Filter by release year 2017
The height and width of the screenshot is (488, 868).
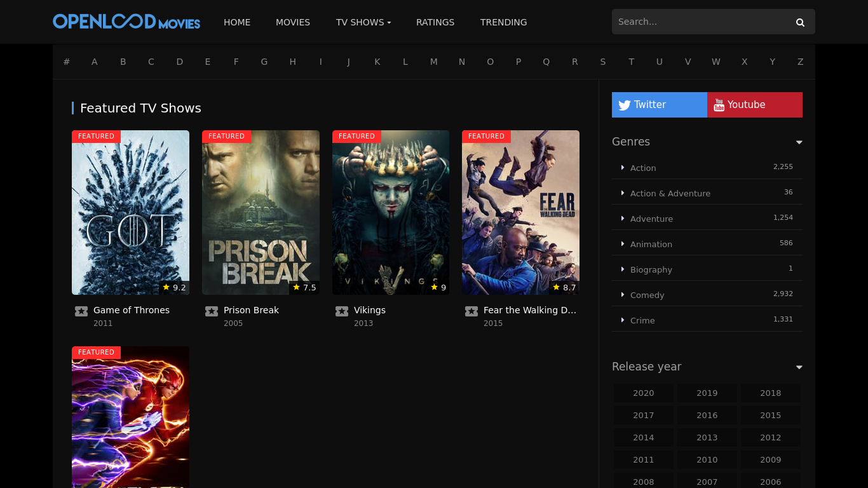coord(643,416)
